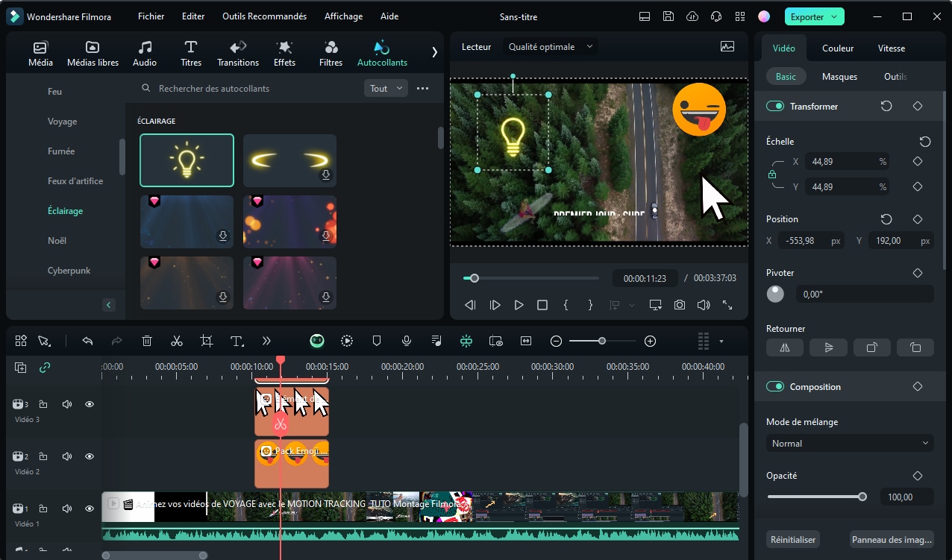Click the Pivoter rotation dial
Viewport: 952px width, 560px height.
775,295
